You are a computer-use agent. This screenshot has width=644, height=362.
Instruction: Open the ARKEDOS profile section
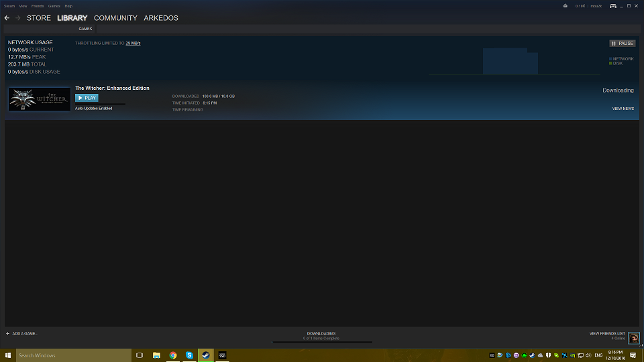pos(161,18)
